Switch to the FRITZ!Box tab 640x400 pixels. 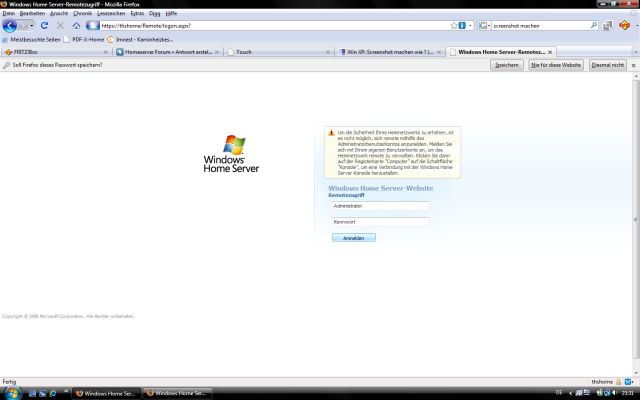(x=56, y=52)
